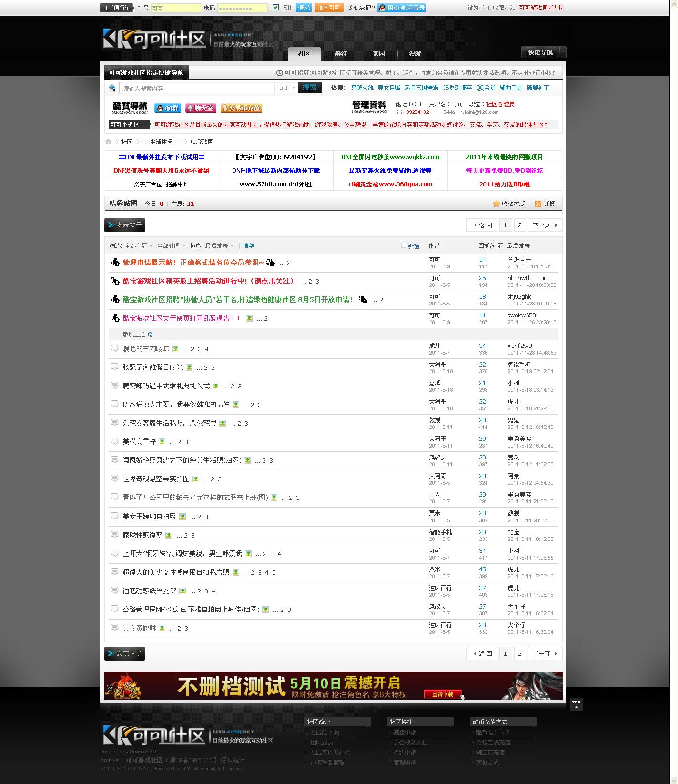
Task: Click image icon beside 网页打开乱码通告
Action: [x=249, y=318]
